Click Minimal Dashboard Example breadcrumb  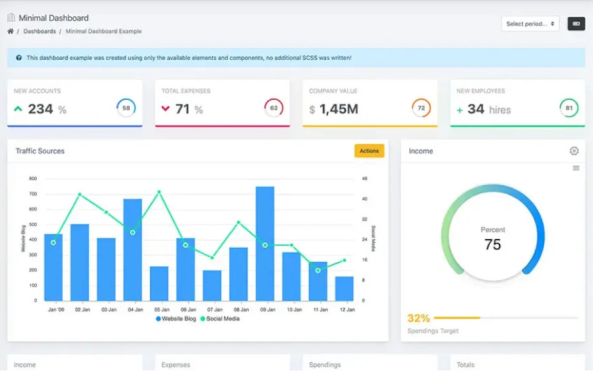[x=104, y=31]
